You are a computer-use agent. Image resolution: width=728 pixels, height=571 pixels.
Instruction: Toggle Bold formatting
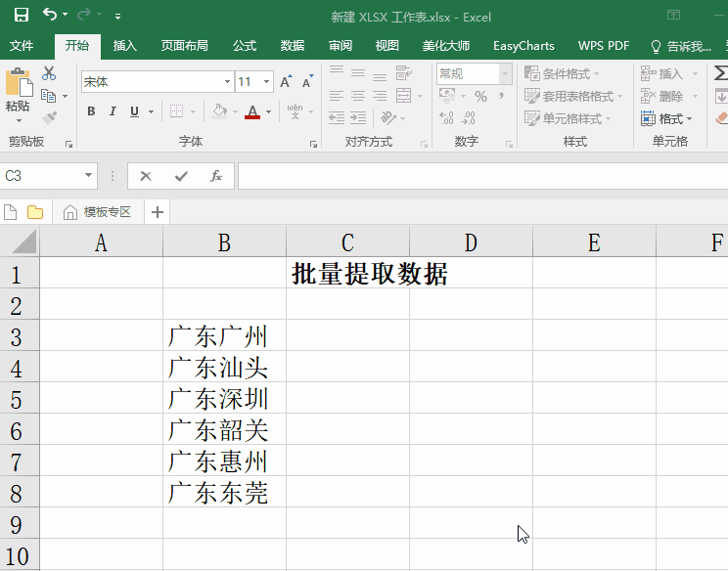coord(91,111)
